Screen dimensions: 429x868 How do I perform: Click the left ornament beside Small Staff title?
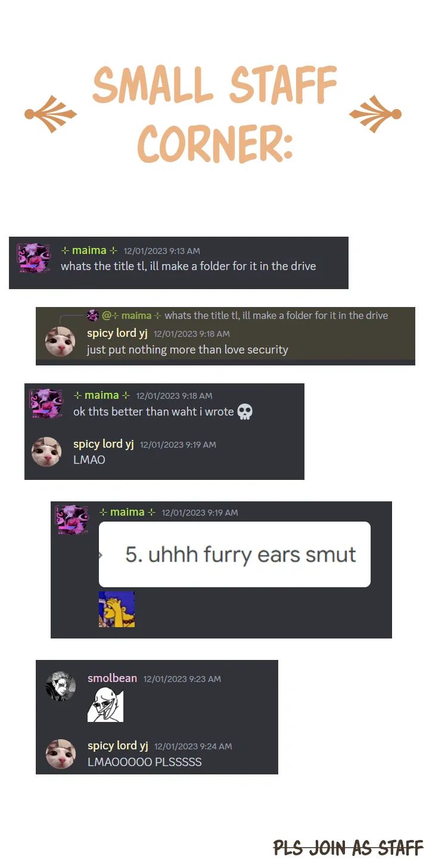pyautogui.click(x=51, y=113)
